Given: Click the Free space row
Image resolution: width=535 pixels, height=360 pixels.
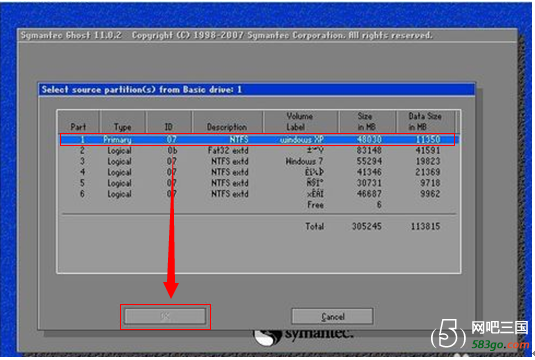Looking at the screenshot, I should pos(259,205).
